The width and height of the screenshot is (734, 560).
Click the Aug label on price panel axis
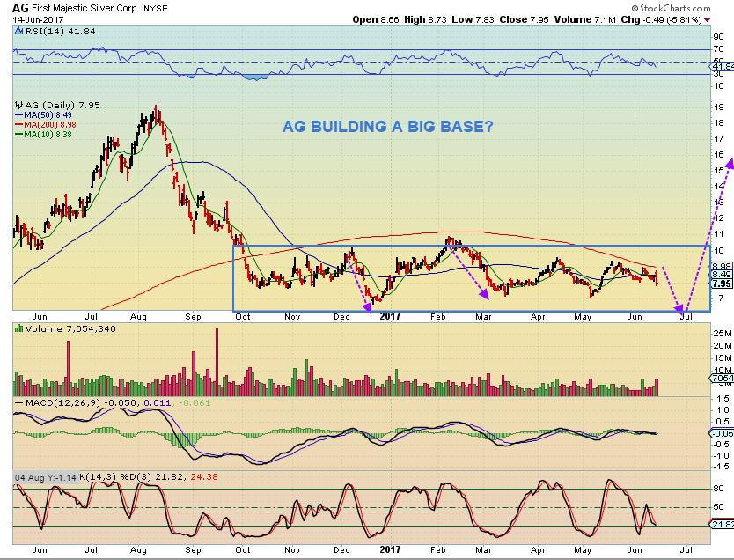coord(138,317)
